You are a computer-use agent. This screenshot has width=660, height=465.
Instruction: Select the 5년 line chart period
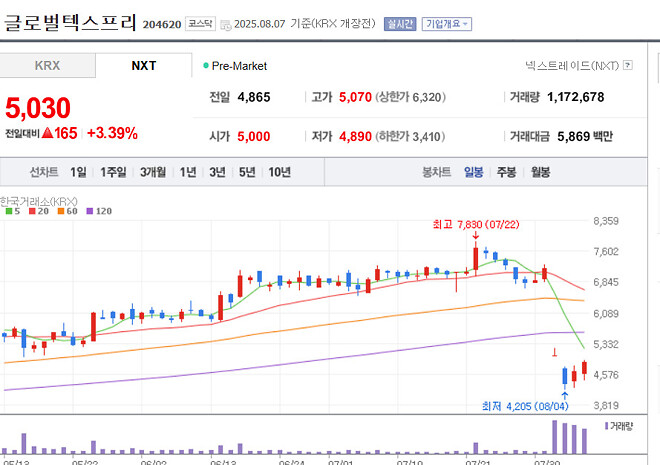tap(247, 172)
